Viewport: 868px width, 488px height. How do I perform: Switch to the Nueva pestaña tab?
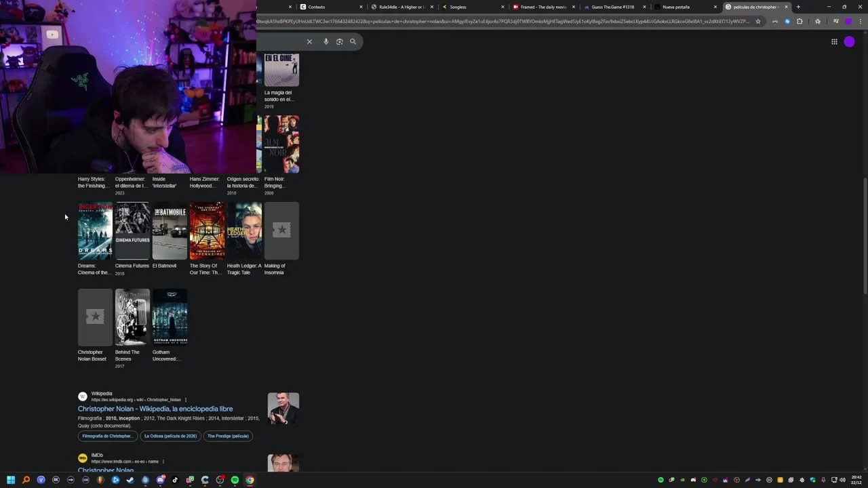(x=685, y=7)
